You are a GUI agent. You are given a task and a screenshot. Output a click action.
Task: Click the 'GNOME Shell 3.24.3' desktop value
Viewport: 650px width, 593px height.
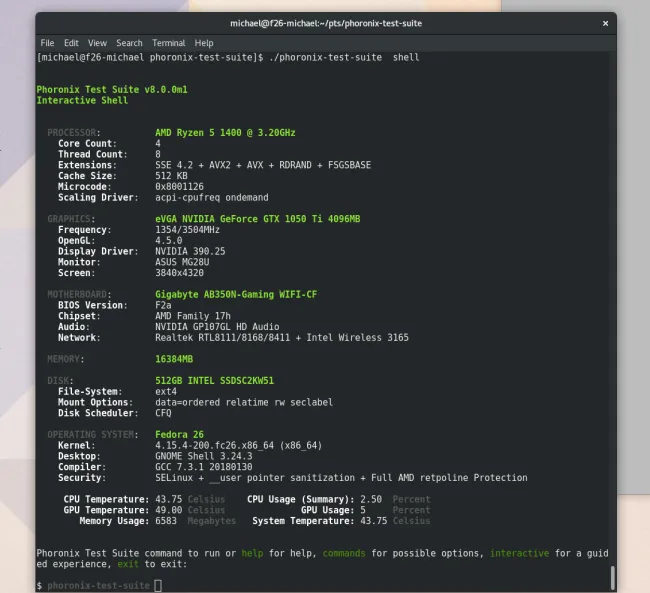pos(204,456)
